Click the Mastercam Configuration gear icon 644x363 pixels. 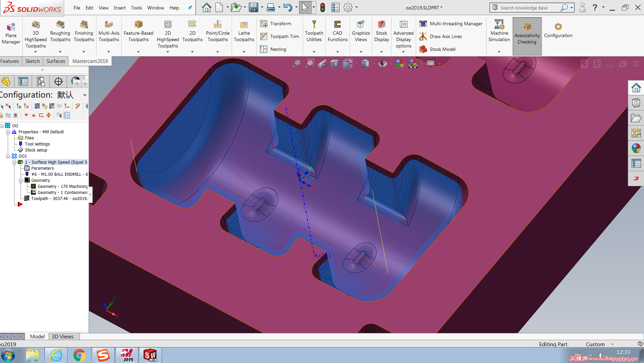coord(558,27)
